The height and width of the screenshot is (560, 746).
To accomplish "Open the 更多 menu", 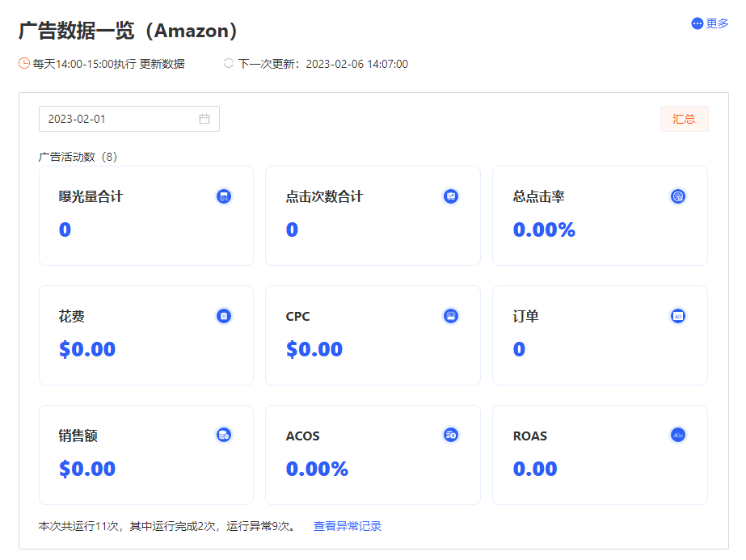I will (x=710, y=23).
